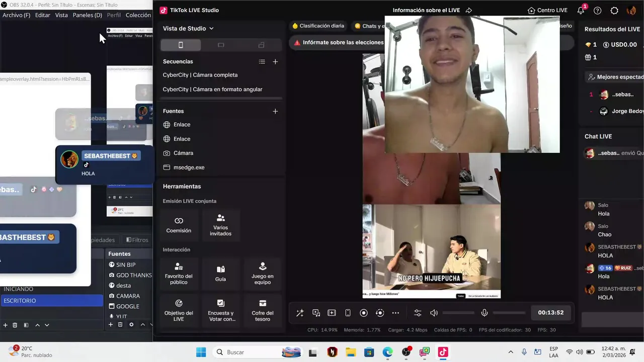This screenshot has width=644, height=362.
Task: Click the taskbar Buscar search box
Action: pyautogui.click(x=259, y=352)
